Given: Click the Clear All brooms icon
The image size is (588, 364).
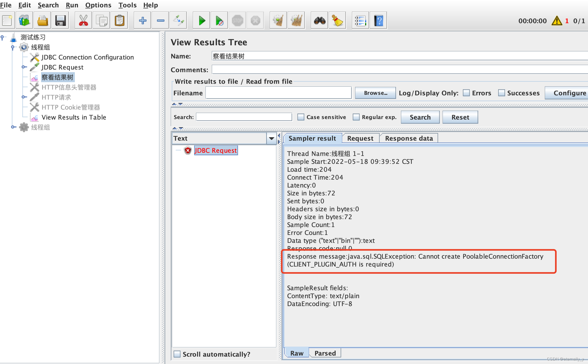Looking at the screenshot, I should pos(296,21).
